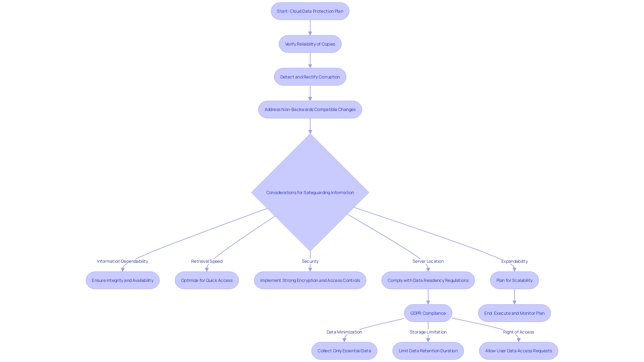
Task: Toggle visibility of Right of Access label
Action: [x=518, y=332]
